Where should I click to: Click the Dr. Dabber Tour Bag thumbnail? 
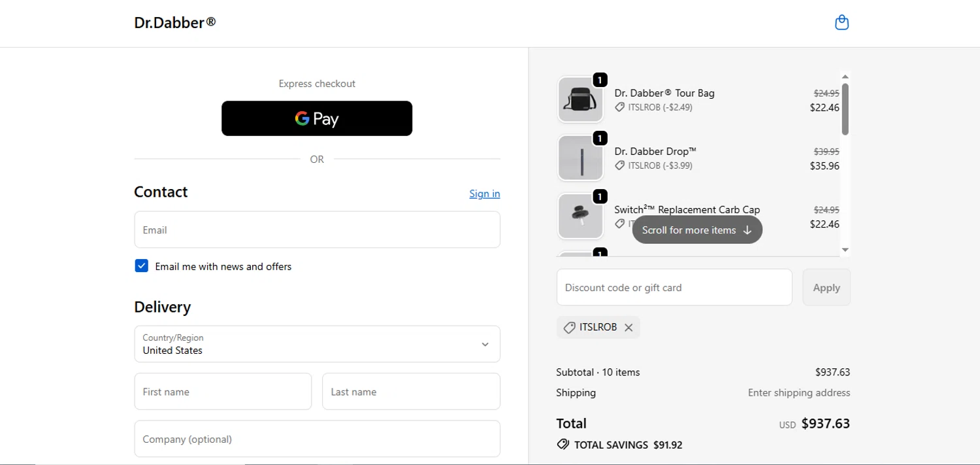pyautogui.click(x=580, y=99)
